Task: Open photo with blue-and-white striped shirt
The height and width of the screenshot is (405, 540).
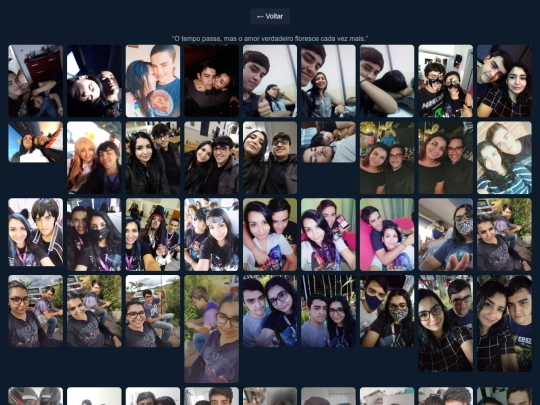Action: (504, 158)
